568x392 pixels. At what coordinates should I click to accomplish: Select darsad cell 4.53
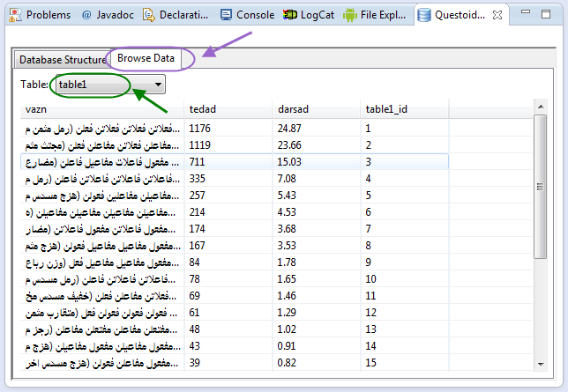317,212
